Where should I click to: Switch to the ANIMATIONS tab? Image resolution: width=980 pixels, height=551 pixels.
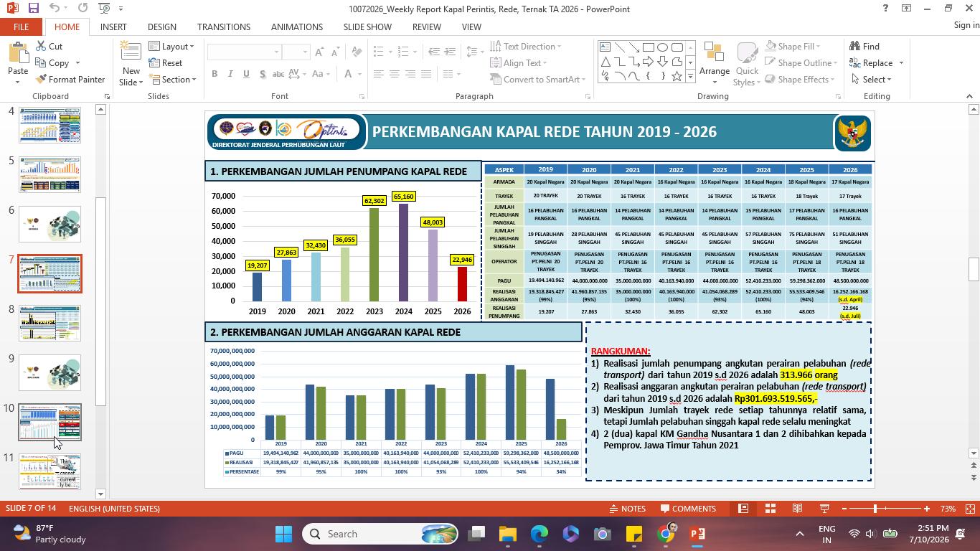297,27
